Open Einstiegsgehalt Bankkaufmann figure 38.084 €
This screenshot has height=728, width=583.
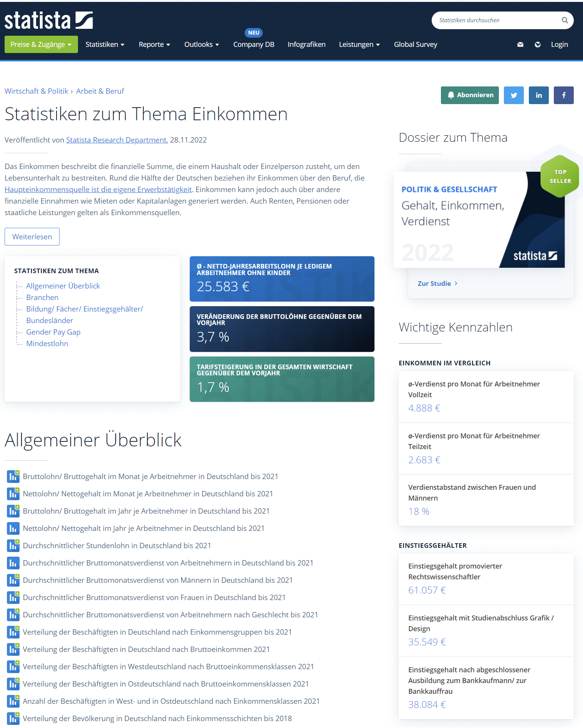(x=486, y=688)
